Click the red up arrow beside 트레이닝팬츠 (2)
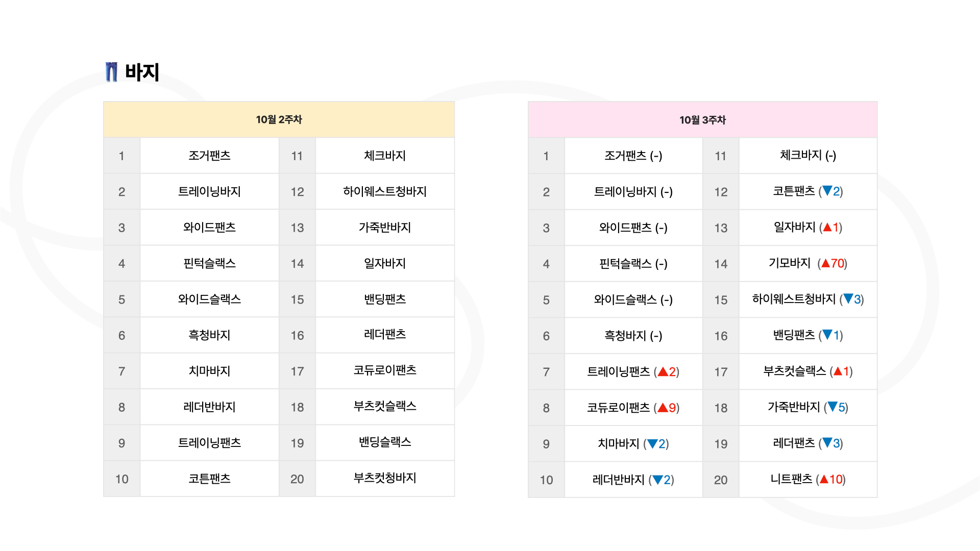 (x=663, y=372)
